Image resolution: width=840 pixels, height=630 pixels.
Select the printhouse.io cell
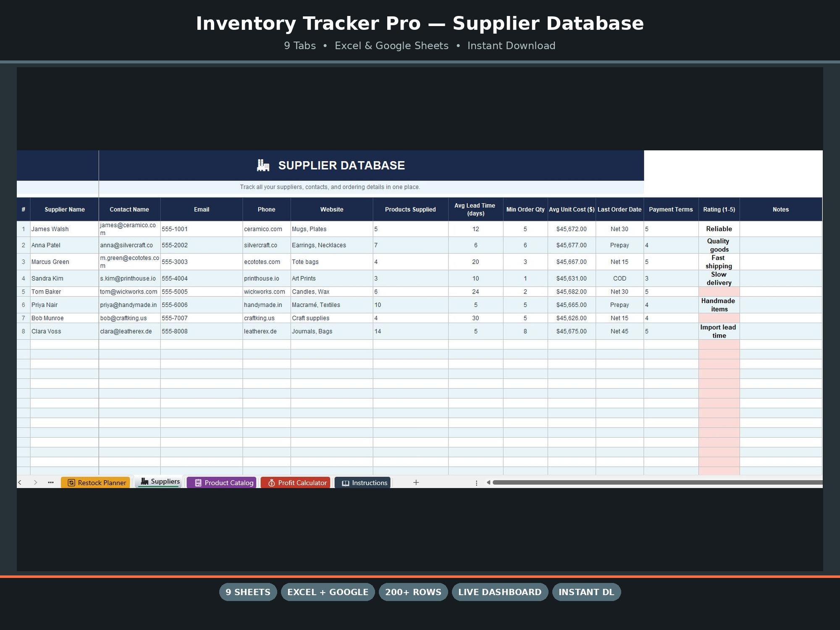coord(266,278)
